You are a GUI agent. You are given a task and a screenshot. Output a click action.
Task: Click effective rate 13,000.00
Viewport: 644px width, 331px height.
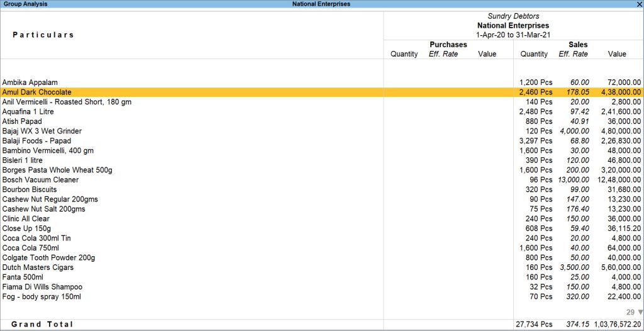pos(574,180)
